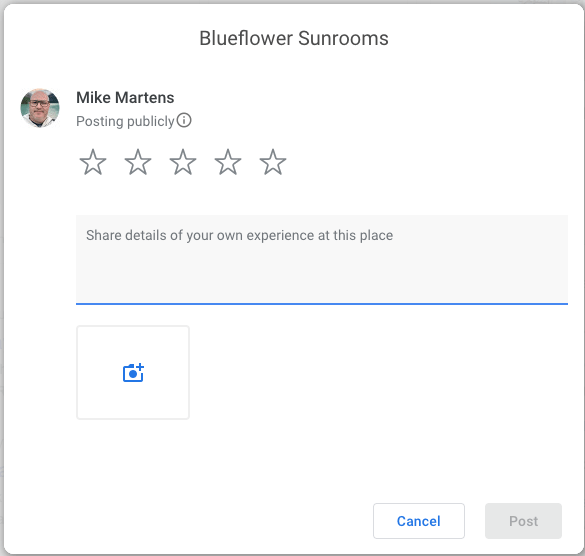The width and height of the screenshot is (585, 556).
Task: Choose the fourth star rating
Action: click(x=228, y=162)
